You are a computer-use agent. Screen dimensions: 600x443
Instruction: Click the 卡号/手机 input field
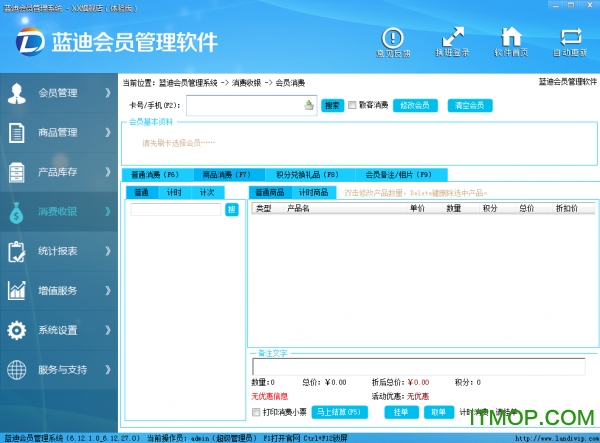coord(251,105)
